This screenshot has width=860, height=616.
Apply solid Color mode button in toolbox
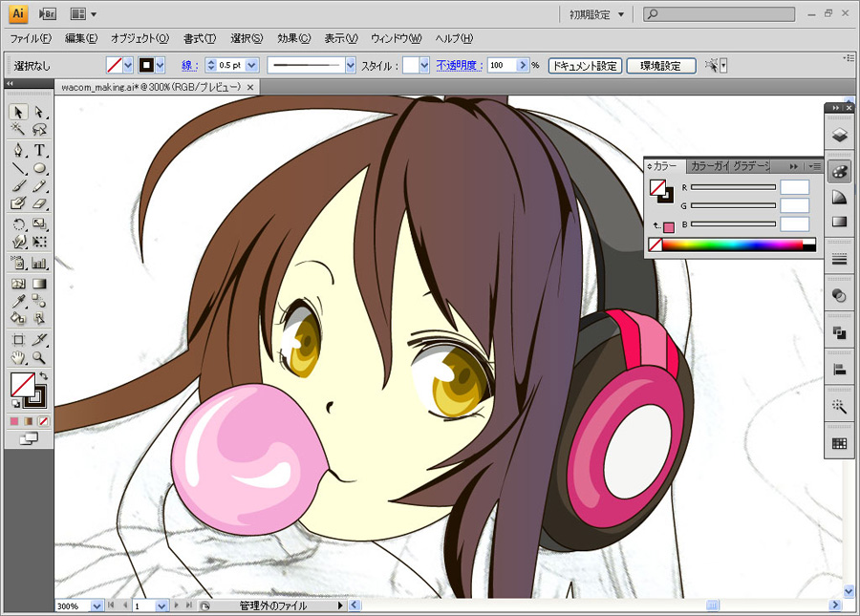point(14,421)
